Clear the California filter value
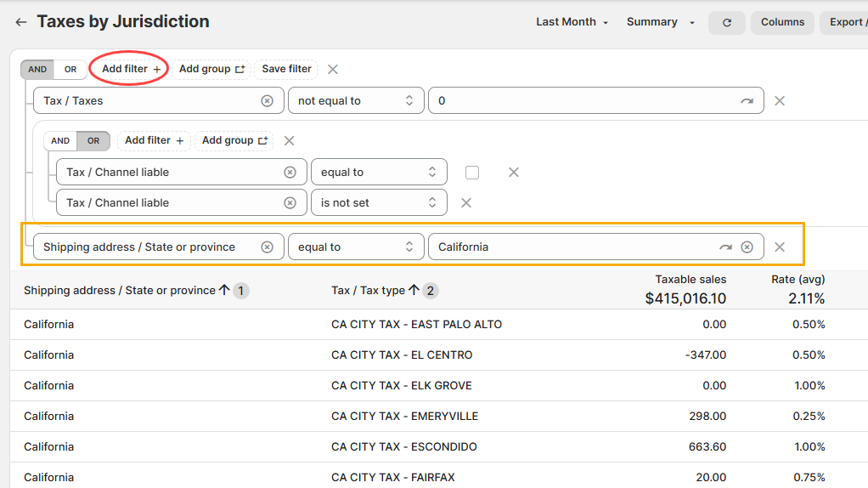Image resolution: width=868 pixels, height=488 pixels. 747,247
